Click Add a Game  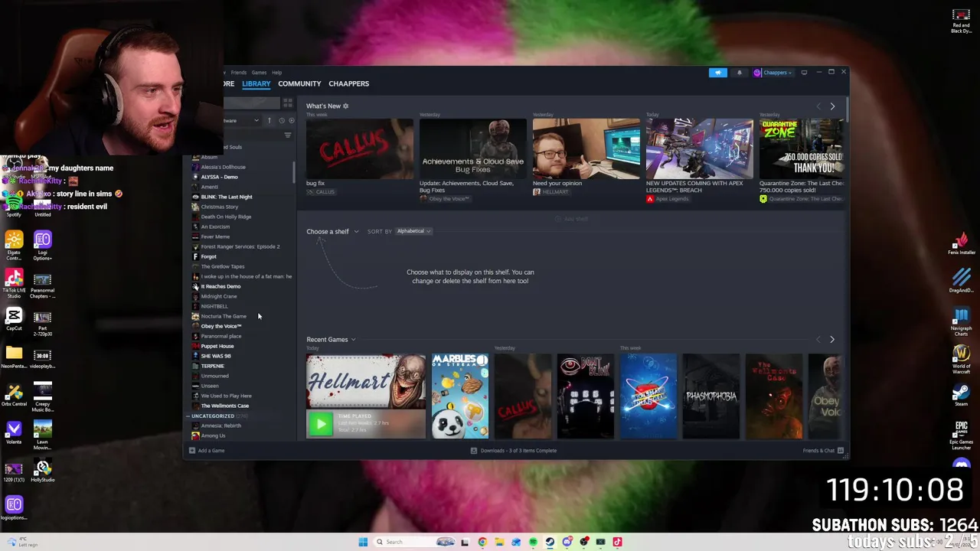click(207, 451)
